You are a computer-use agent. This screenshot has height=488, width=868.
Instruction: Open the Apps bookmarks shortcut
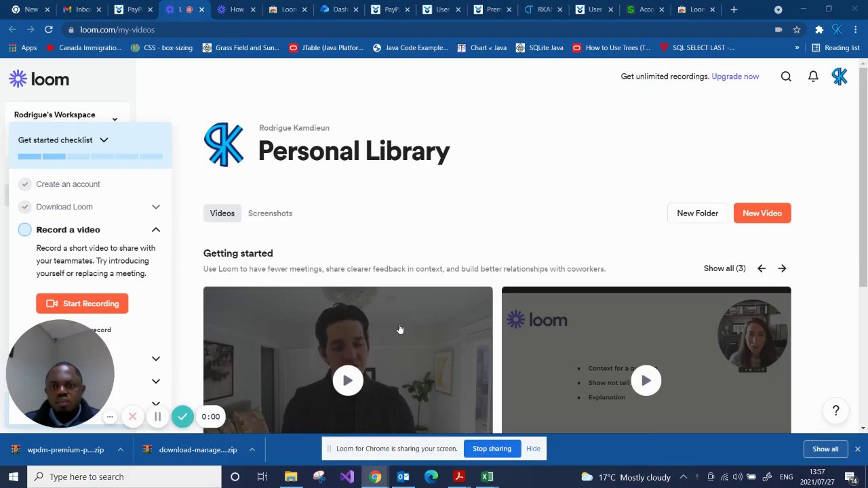[23, 47]
